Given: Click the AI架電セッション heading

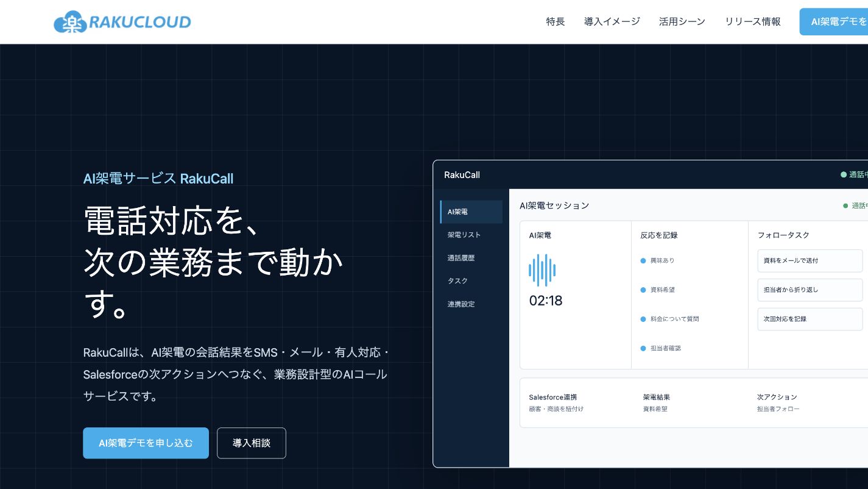Looking at the screenshot, I should (554, 206).
